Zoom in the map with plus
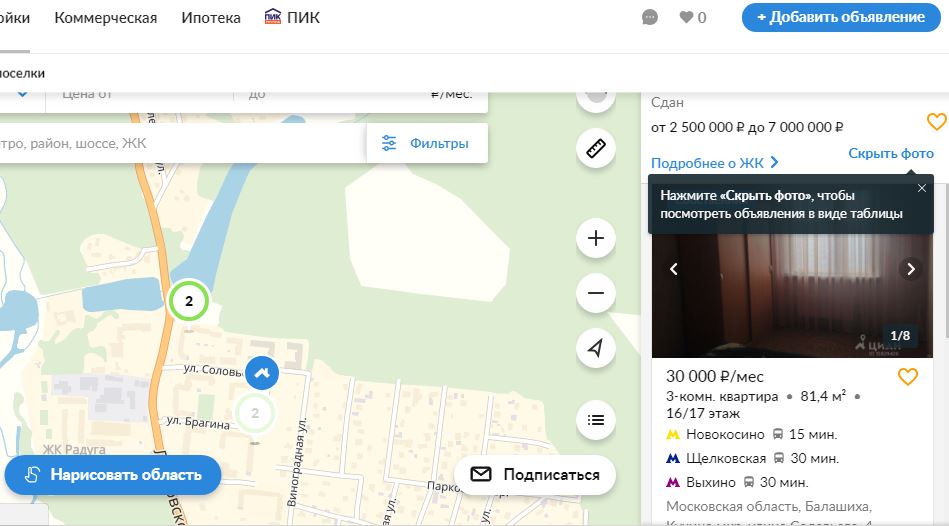The width and height of the screenshot is (949, 526). [x=596, y=238]
